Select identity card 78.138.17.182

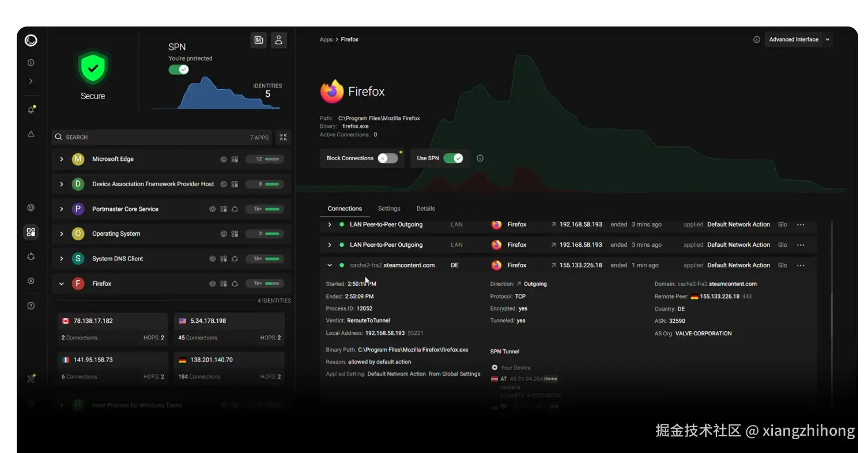pos(112,329)
